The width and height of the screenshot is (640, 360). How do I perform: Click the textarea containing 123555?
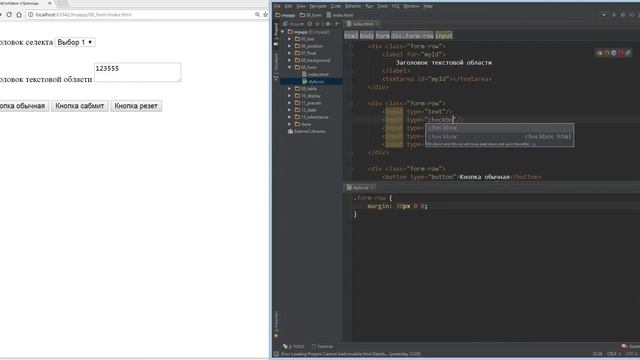coord(138,72)
